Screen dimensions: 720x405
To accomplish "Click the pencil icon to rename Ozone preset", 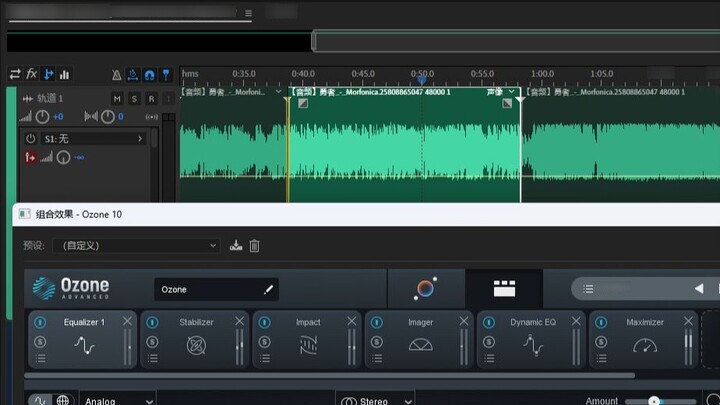I will pos(268,290).
